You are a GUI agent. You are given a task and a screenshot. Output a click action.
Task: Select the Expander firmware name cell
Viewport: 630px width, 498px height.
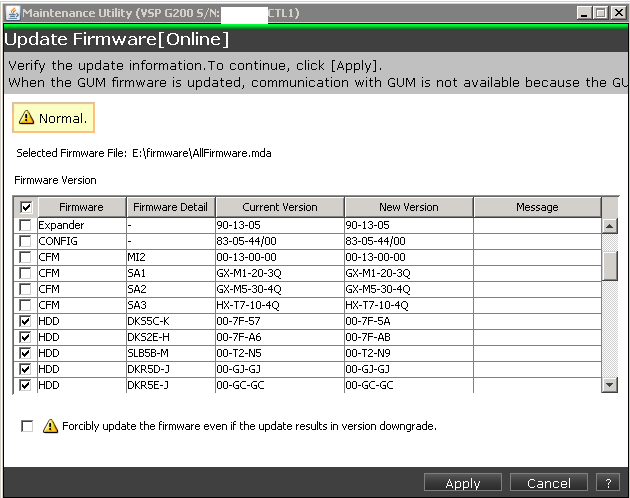(x=82, y=225)
